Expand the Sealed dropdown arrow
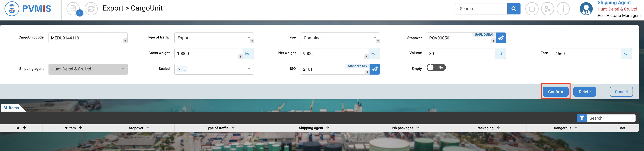 249,69
